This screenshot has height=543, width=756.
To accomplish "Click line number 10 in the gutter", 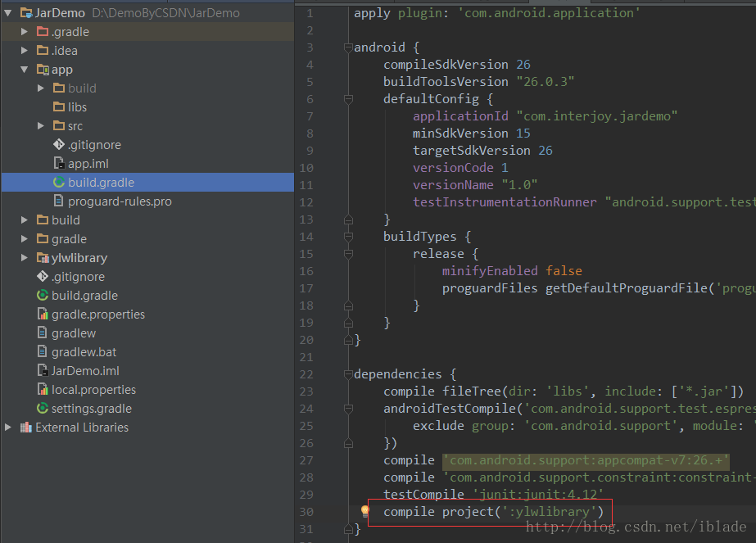I will coord(306,168).
